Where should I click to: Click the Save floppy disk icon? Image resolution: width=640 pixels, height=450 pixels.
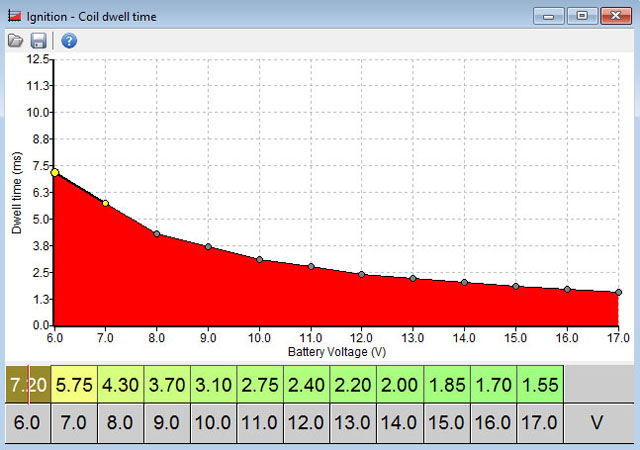pos(39,41)
